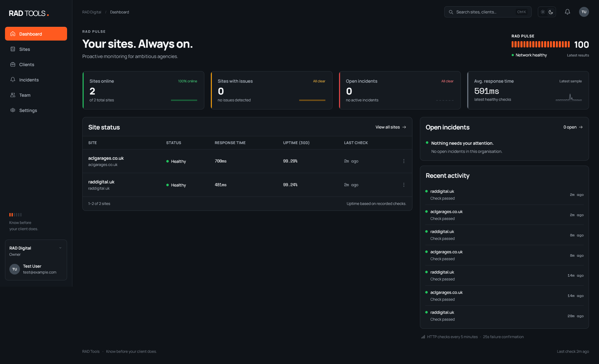Click the Team people icon
This screenshot has width=599, height=364.
13,95
